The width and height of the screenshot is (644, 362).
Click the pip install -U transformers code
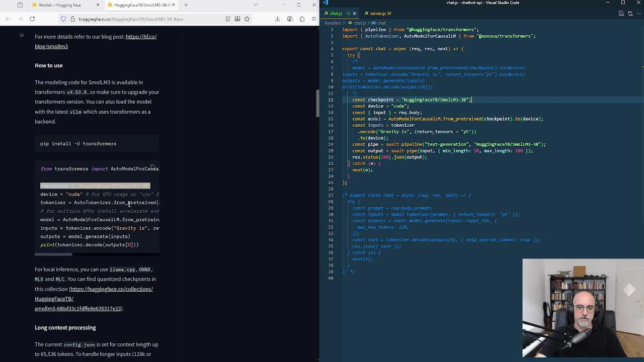[x=78, y=144]
